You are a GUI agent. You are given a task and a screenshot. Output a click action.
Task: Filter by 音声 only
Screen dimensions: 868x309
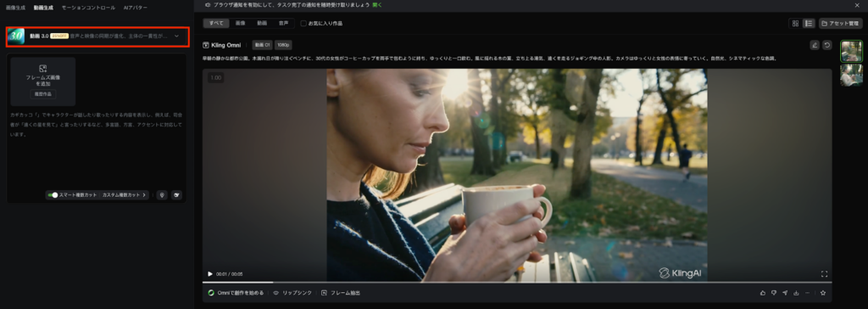(283, 23)
